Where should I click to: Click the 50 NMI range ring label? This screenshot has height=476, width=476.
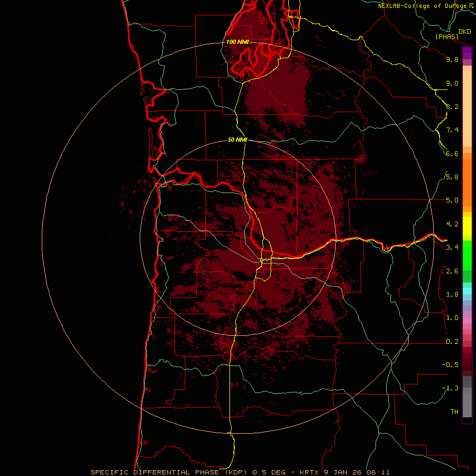tap(237, 140)
